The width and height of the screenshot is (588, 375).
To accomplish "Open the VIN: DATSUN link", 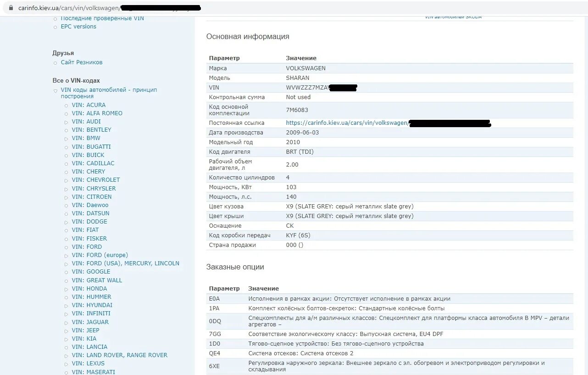I will coord(90,213).
